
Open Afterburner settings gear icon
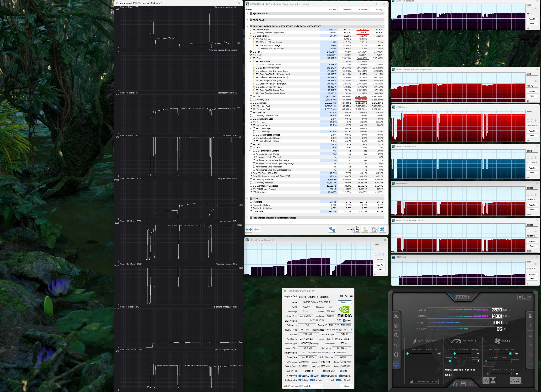pyautogui.click(x=396, y=355)
